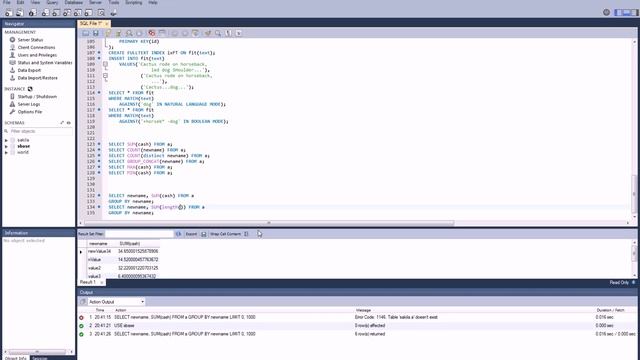Expand the sakila schema tree node

pos(6,140)
